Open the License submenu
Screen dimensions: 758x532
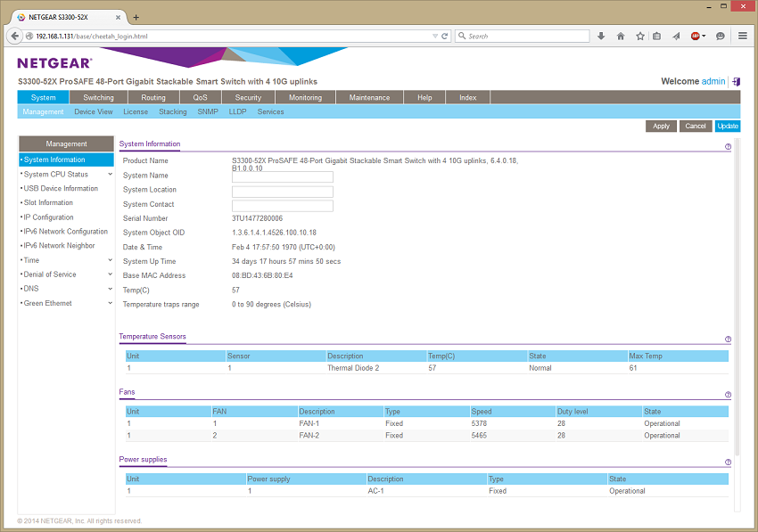(136, 111)
